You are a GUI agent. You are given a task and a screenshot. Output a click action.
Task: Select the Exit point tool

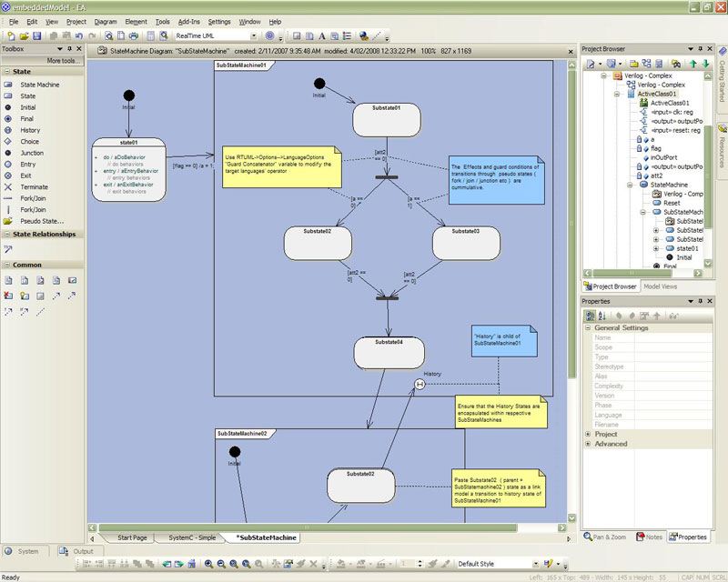coord(18,176)
